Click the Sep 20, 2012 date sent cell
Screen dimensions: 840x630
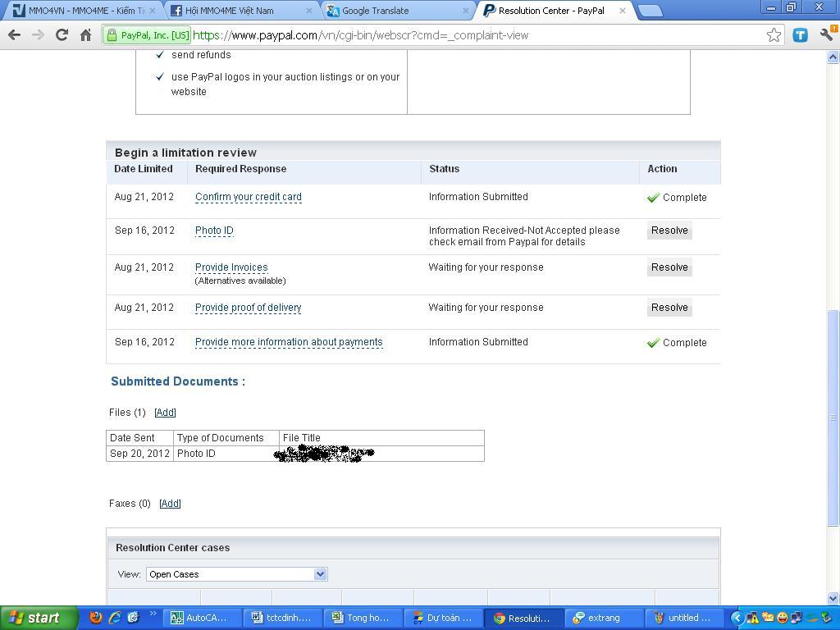pyautogui.click(x=139, y=453)
